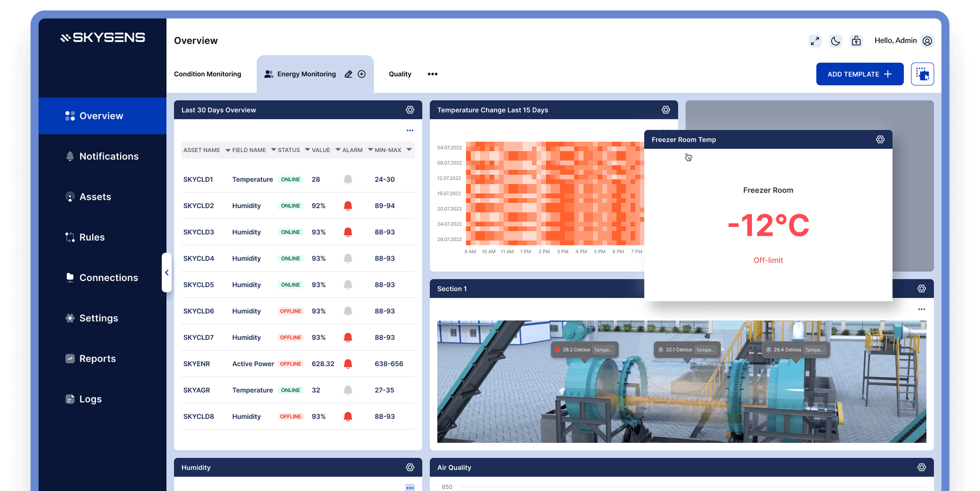
Task: Toggle fullscreen expand icon in header
Action: click(x=815, y=41)
